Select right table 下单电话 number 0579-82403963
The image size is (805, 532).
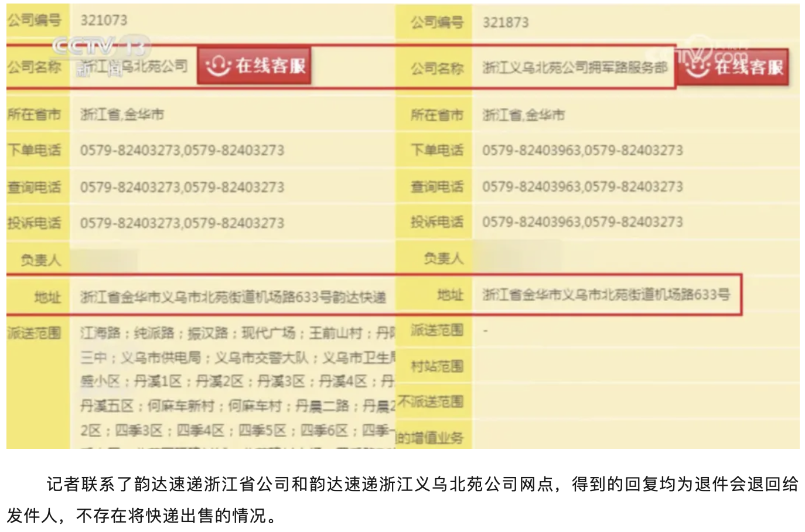531,150
